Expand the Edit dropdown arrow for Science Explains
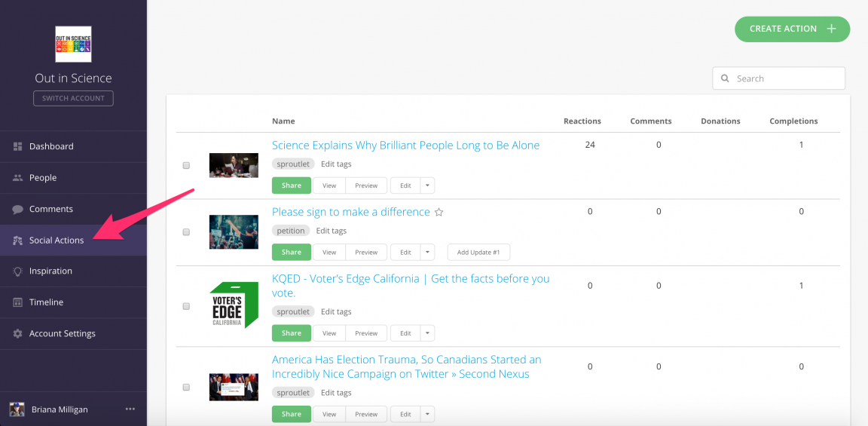This screenshot has width=868, height=426. point(427,185)
